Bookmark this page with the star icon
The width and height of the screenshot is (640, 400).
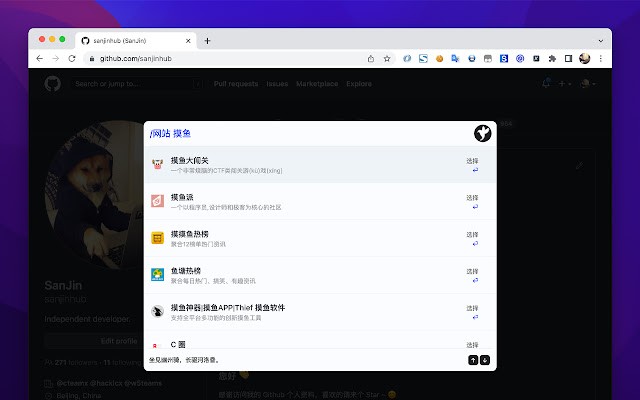click(387, 58)
